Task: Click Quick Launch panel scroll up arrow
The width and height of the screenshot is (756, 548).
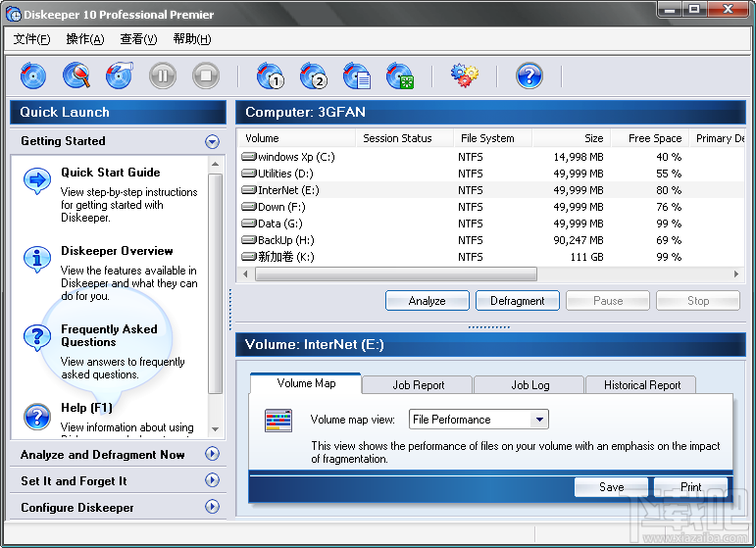Action: coord(215,164)
